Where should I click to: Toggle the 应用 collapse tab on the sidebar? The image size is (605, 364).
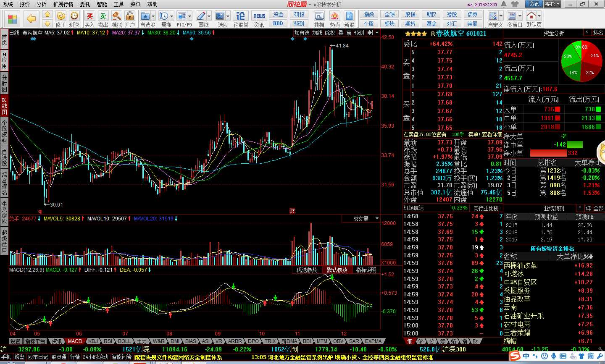point(4,60)
